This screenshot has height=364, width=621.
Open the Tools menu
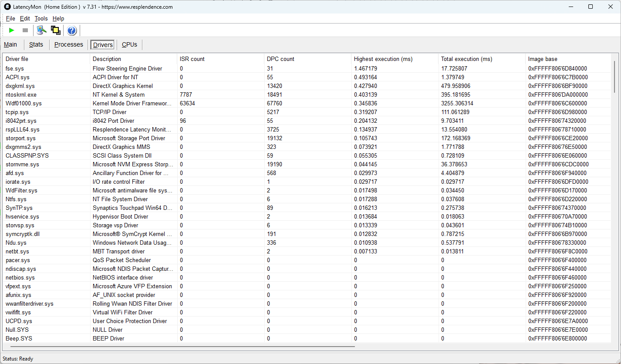click(x=41, y=18)
